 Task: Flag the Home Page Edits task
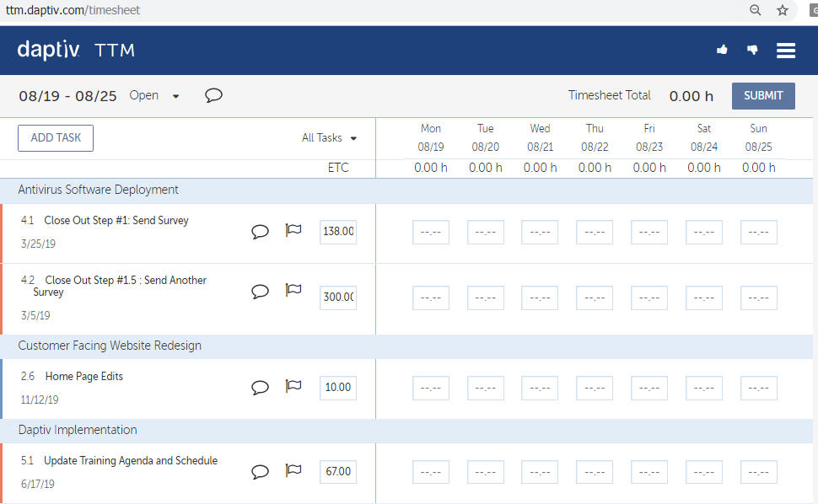(293, 386)
